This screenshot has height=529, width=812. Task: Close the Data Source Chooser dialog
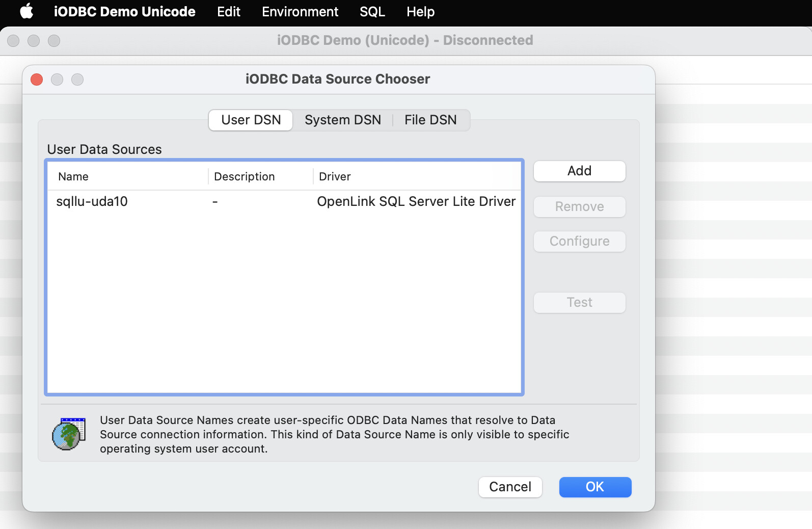(x=37, y=80)
